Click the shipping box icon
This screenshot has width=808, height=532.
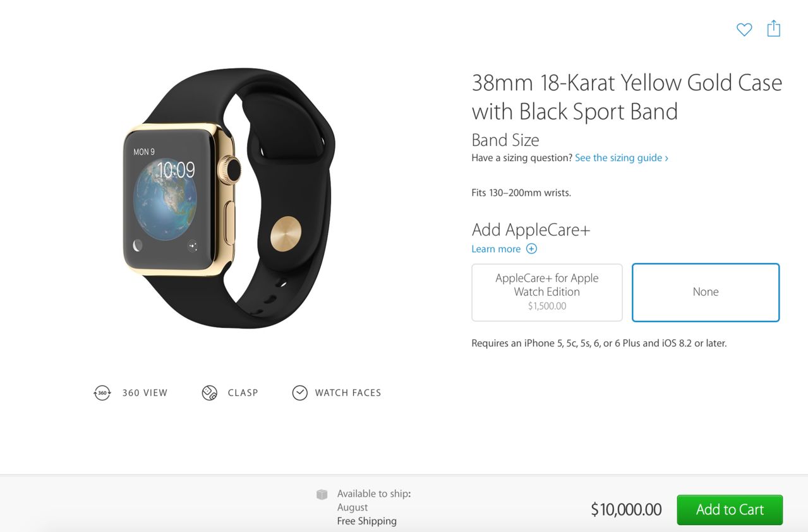pos(322,494)
